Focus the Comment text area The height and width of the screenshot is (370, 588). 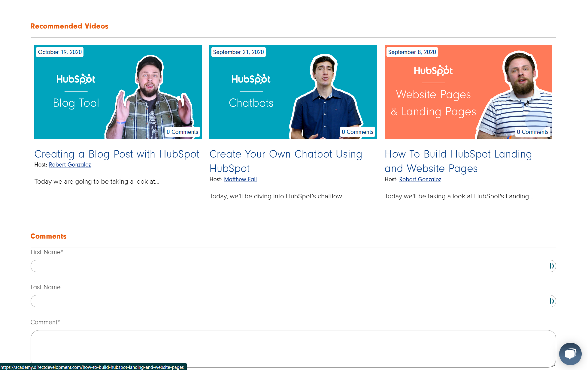(x=293, y=349)
